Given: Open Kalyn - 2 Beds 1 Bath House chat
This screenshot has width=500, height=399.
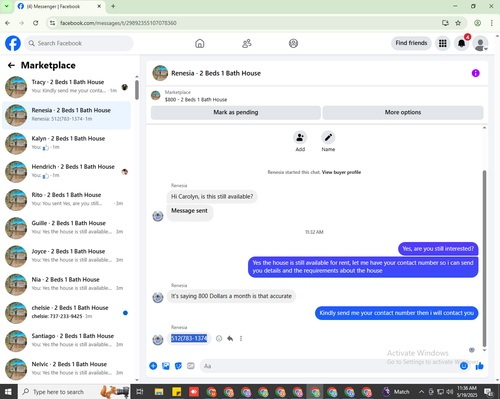Looking at the screenshot, I should point(67,143).
